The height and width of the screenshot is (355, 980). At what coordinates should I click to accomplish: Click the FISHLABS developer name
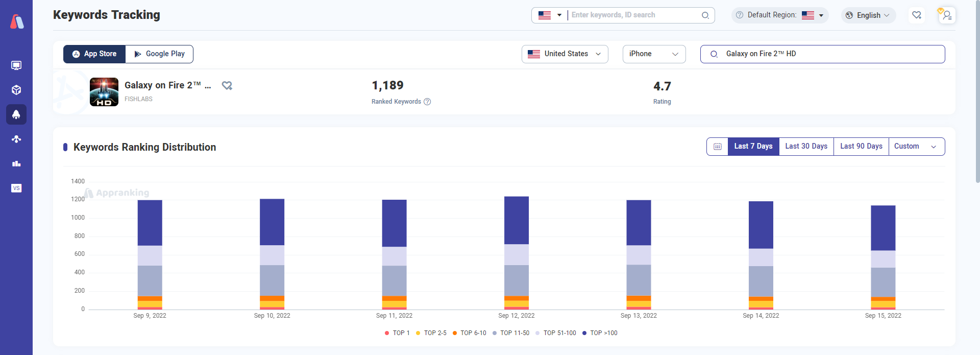[x=138, y=99]
